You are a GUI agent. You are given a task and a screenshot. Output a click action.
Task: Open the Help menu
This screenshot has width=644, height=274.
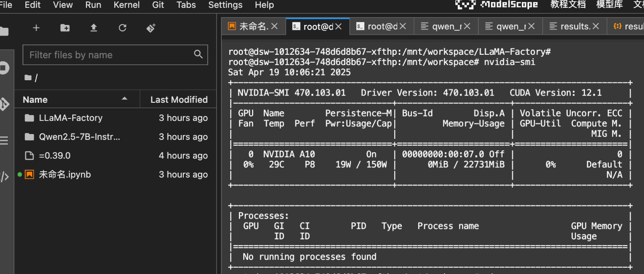264,5
